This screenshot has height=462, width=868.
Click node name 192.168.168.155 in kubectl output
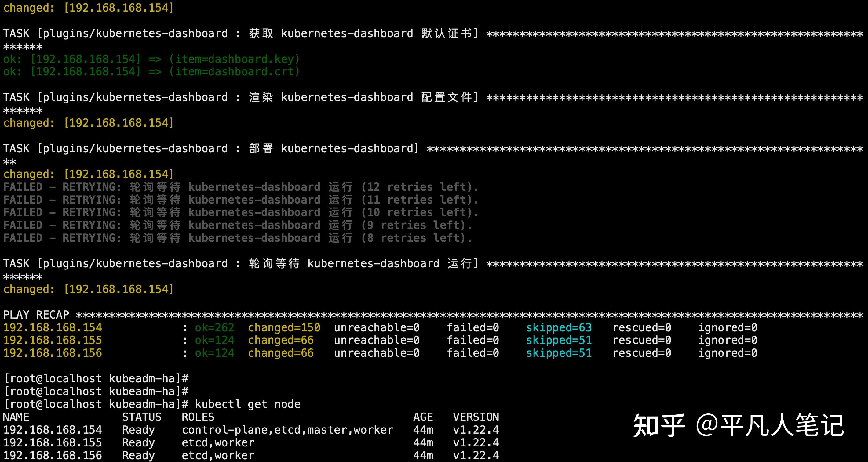tap(53, 442)
